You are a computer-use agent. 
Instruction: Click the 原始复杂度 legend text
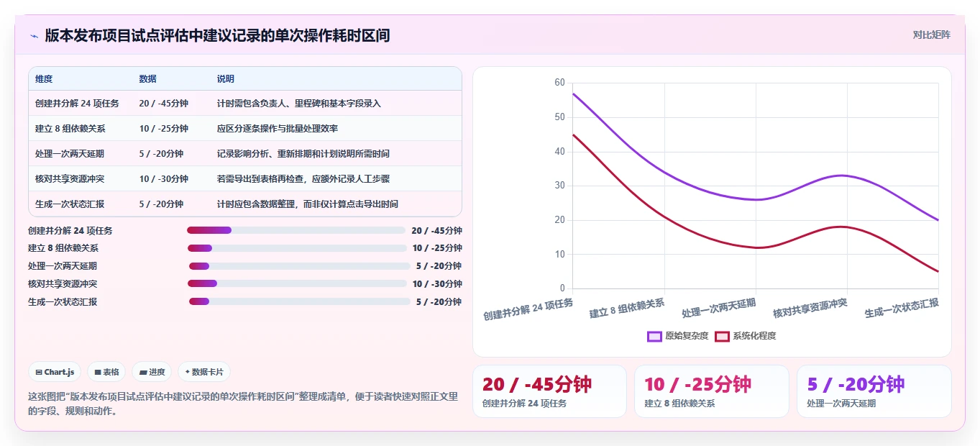687,336
